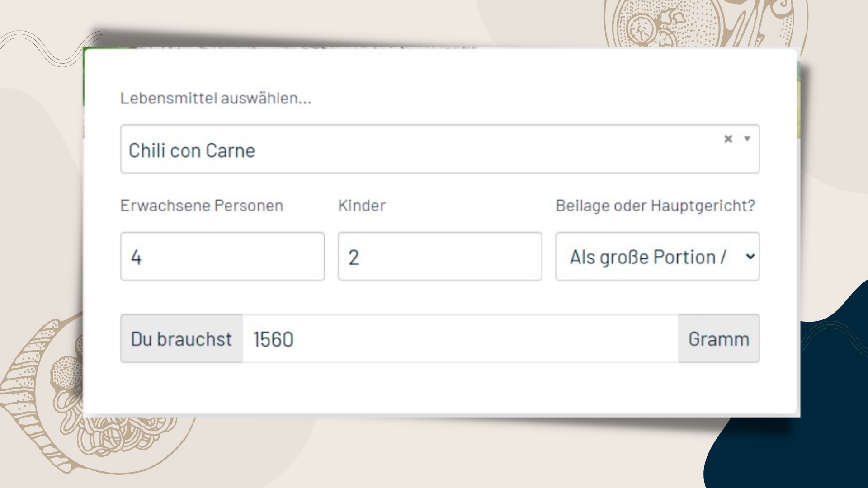
Task: Click the Gramm unit label
Action: (x=719, y=338)
